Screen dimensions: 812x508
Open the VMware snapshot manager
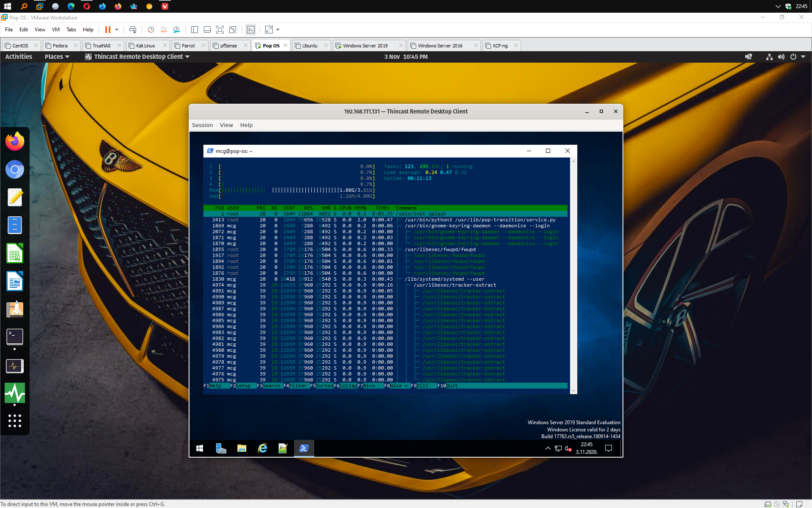coord(176,30)
